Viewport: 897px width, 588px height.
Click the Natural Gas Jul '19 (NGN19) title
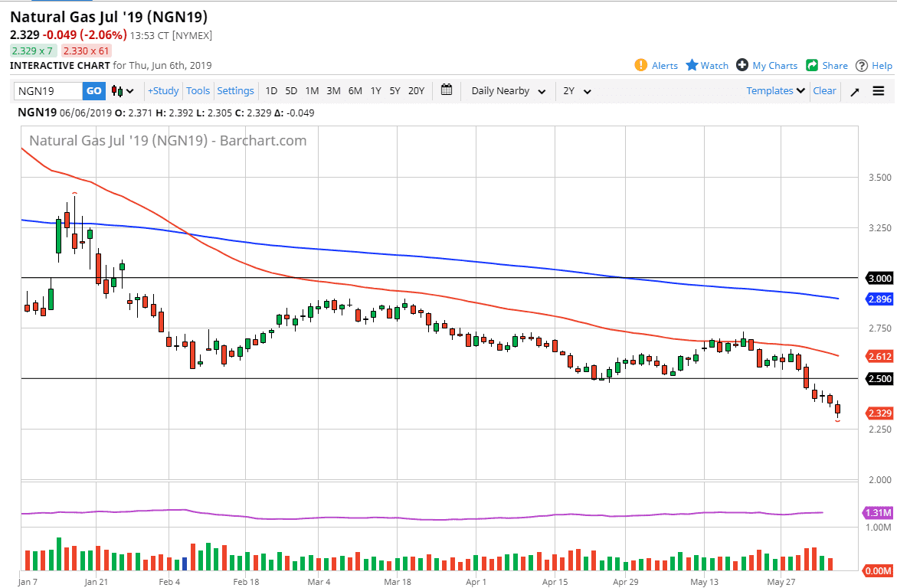coord(109,17)
